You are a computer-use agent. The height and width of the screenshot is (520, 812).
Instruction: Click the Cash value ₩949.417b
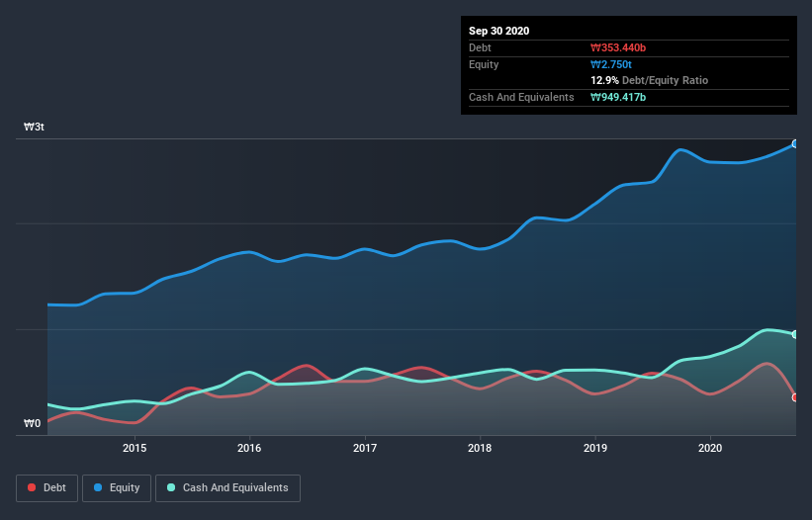click(x=618, y=97)
